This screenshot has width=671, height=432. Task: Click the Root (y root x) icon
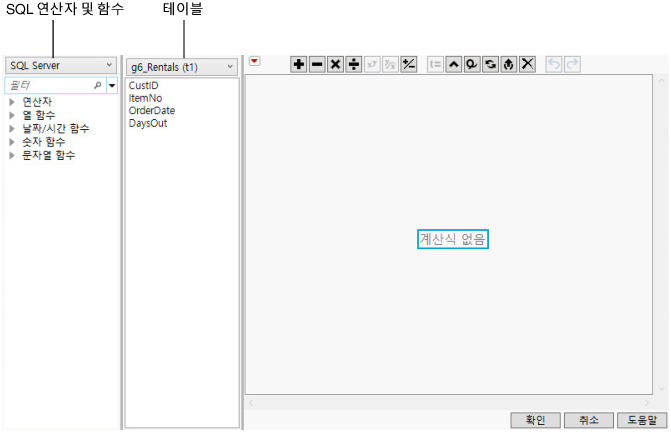point(390,65)
